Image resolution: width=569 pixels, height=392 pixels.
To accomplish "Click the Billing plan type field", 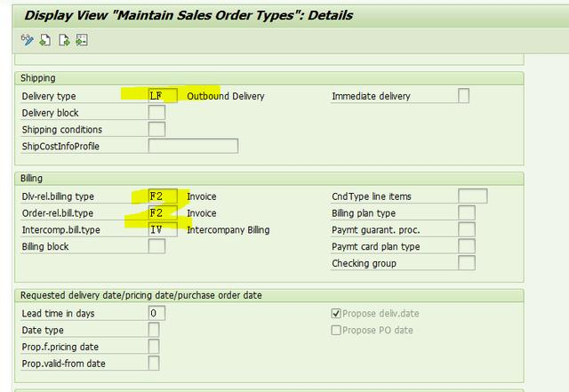I will [467, 213].
